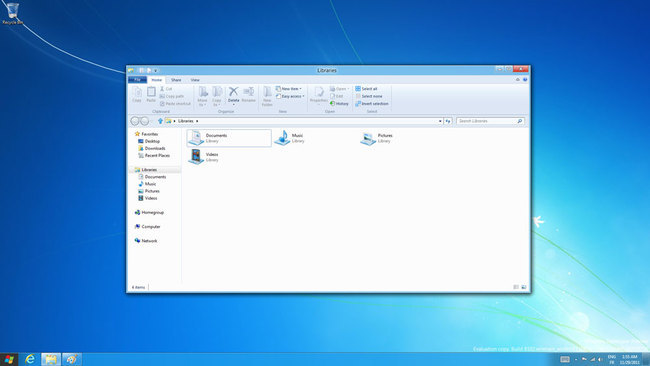650x366 pixels.
Task: Click the third pinned app icon on the taskbar
Action: [71, 359]
